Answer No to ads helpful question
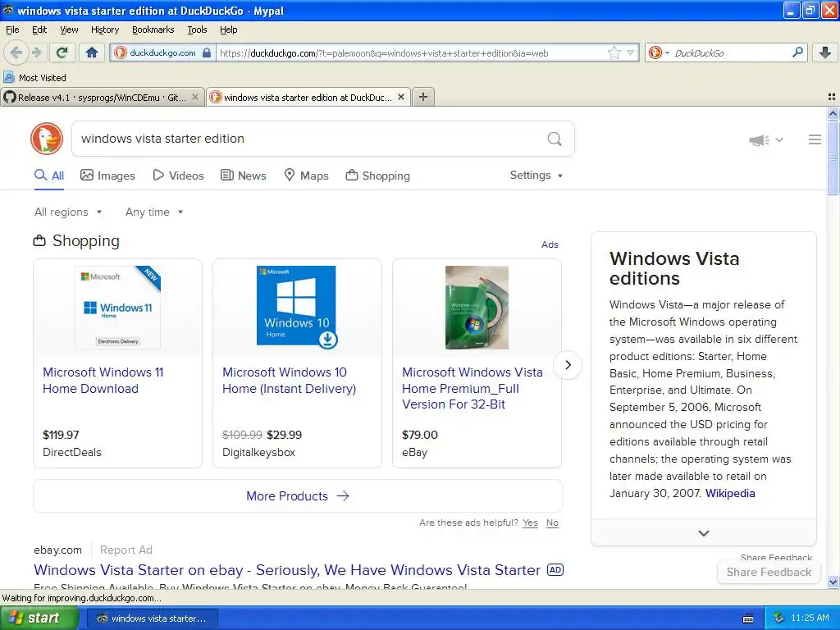The height and width of the screenshot is (630, 840). click(552, 523)
